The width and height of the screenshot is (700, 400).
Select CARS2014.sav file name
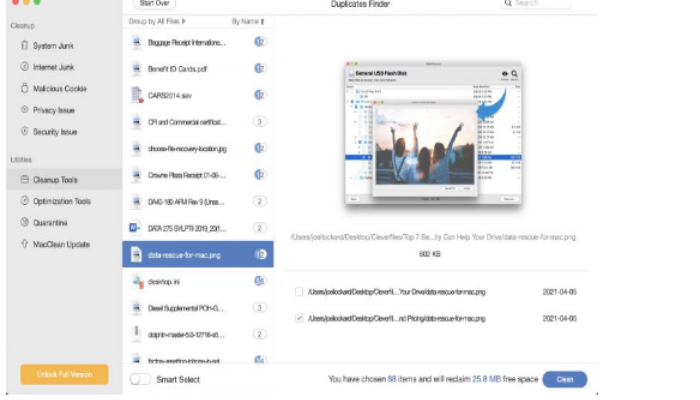pyautogui.click(x=170, y=96)
